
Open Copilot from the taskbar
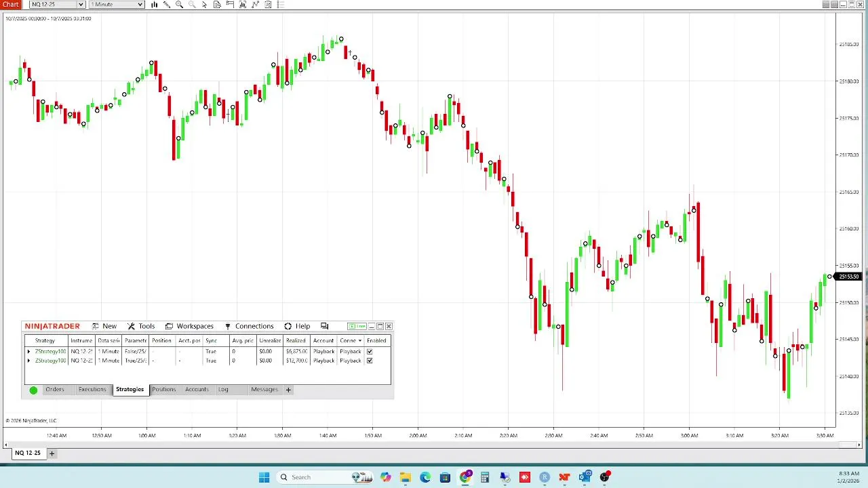coord(386,477)
